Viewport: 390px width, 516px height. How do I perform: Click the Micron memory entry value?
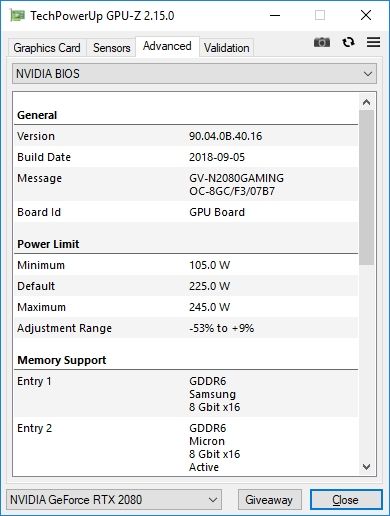point(215,447)
